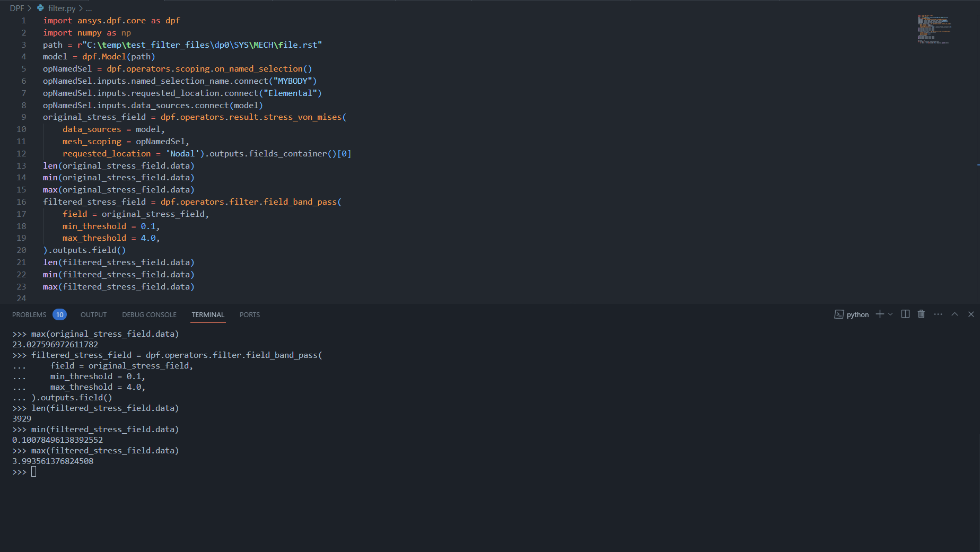This screenshot has height=552, width=980.
Task: Click the "Elemental" string in editor
Action: click(x=290, y=93)
